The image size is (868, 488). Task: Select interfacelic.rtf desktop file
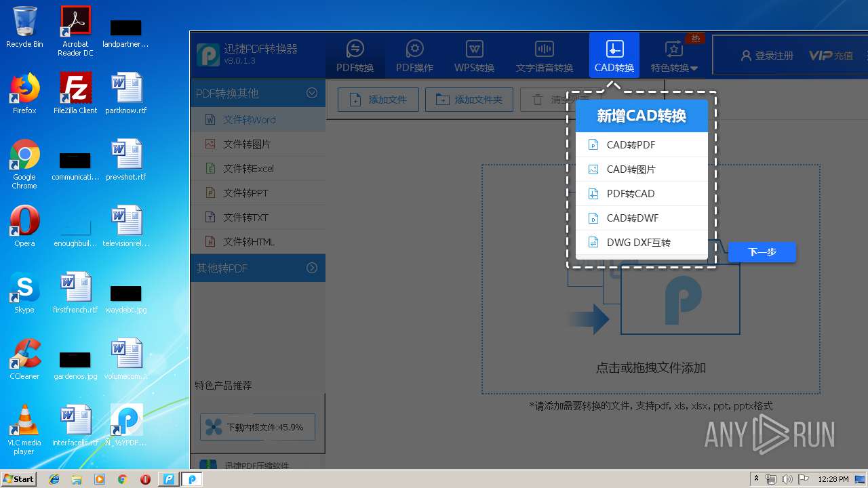[x=75, y=426]
